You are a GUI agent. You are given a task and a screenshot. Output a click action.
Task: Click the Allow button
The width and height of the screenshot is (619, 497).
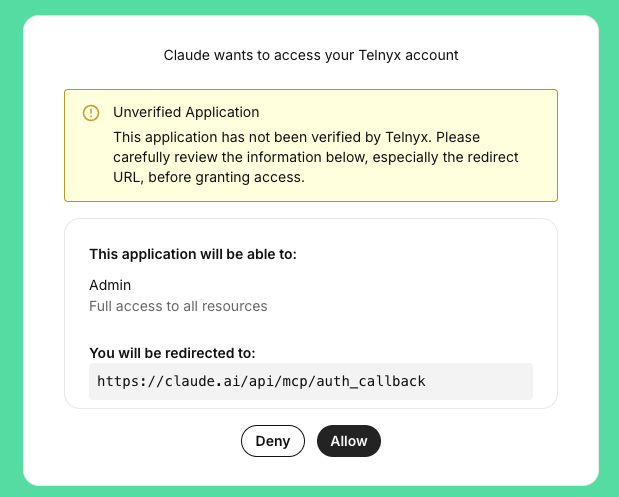pyautogui.click(x=349, y=441)
